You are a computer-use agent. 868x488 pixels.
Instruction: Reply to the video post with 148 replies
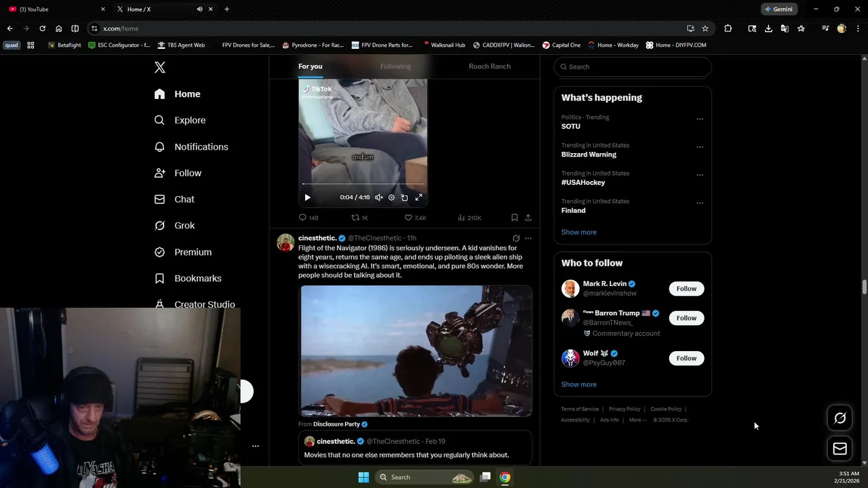(309, 218)
